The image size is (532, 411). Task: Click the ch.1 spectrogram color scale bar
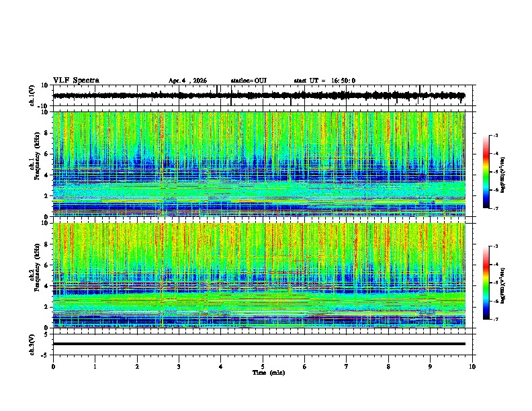pyautogui.click(x=486, y=172)
